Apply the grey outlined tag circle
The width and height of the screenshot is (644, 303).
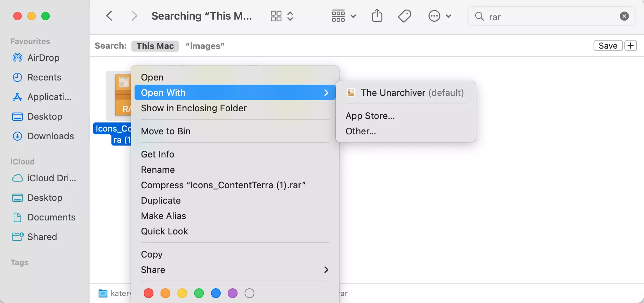[x=249, y=293]
